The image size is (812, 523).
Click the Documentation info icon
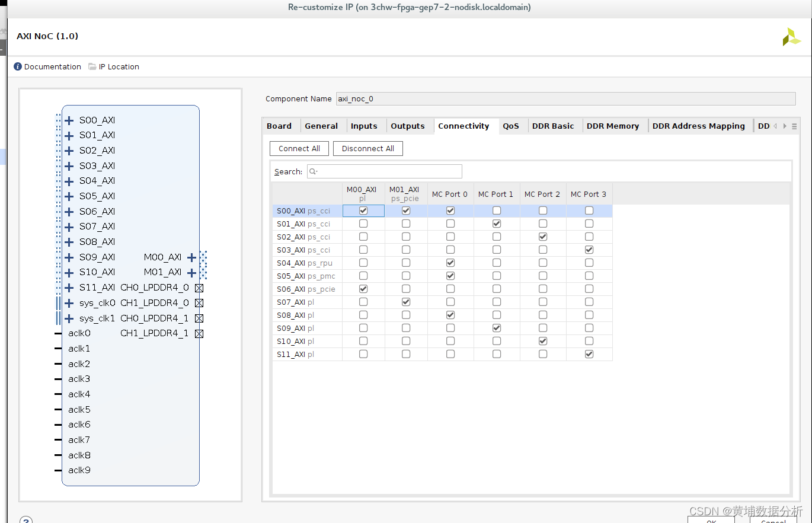(18, 66)
